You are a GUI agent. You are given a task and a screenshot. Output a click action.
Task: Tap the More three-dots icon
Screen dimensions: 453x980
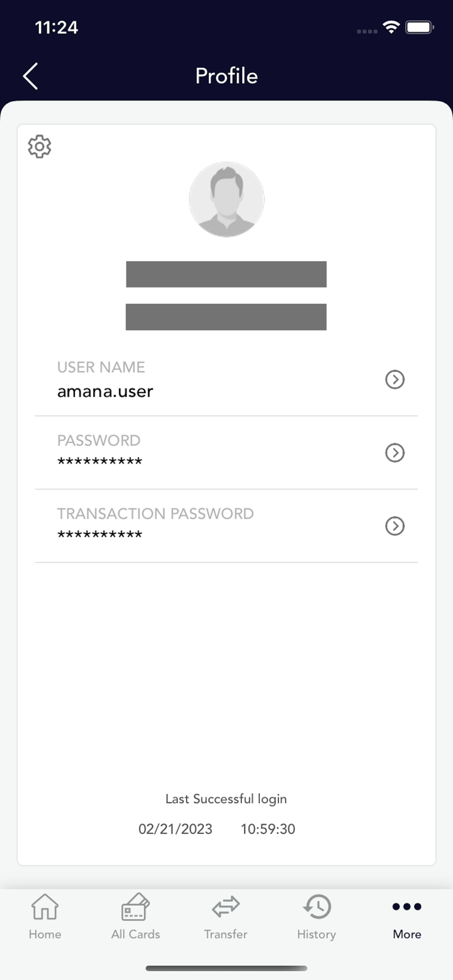pos(406,906)
